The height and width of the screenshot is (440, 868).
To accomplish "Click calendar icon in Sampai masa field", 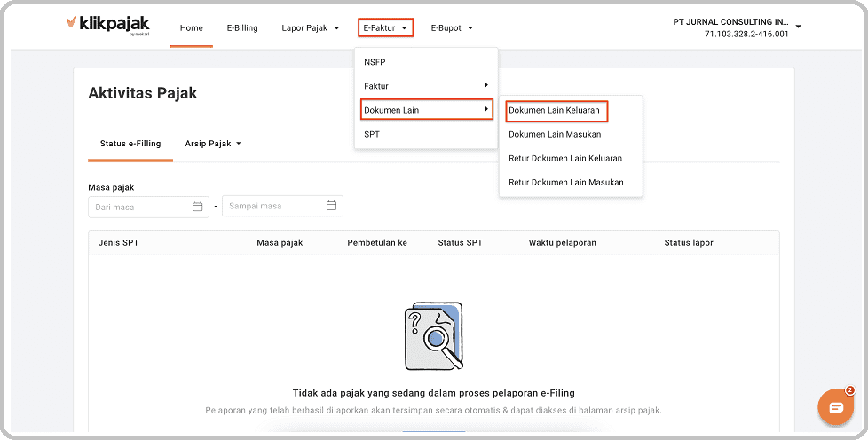I will [332, 206].
